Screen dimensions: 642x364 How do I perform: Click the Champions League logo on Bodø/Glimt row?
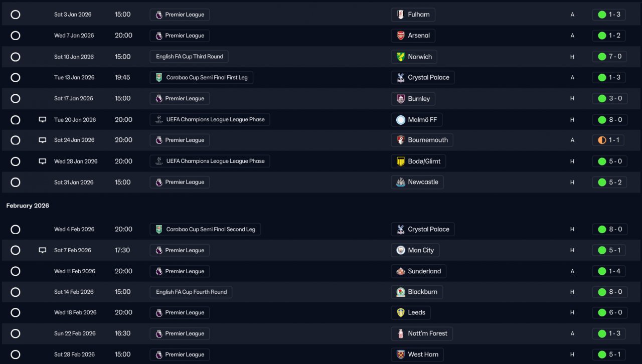click(159, 161)
